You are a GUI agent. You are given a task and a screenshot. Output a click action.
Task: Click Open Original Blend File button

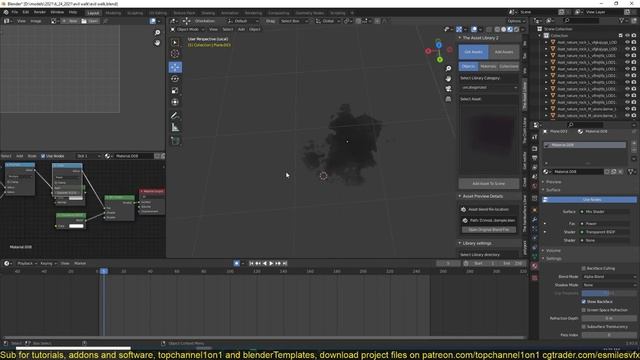click(x=489, y=229)
